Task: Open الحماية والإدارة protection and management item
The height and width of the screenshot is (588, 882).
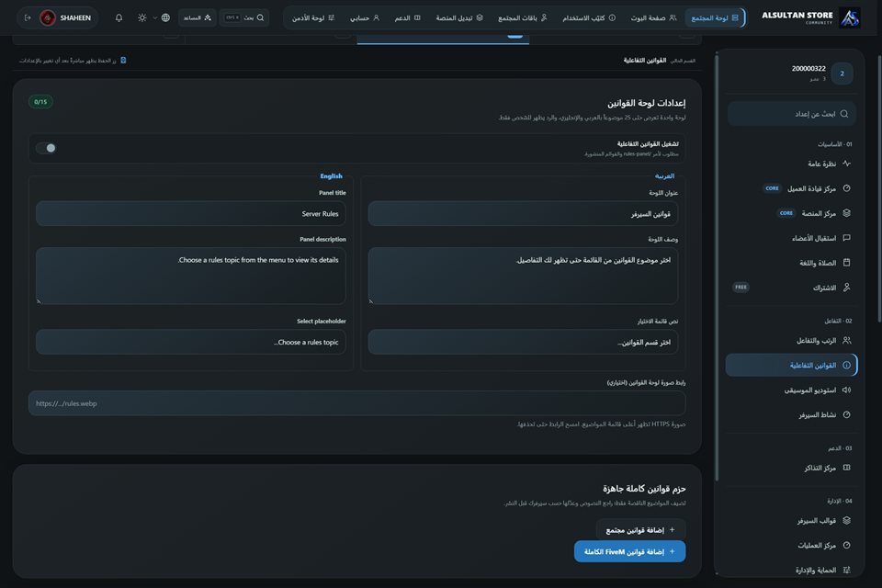Action: click(790, 570)
